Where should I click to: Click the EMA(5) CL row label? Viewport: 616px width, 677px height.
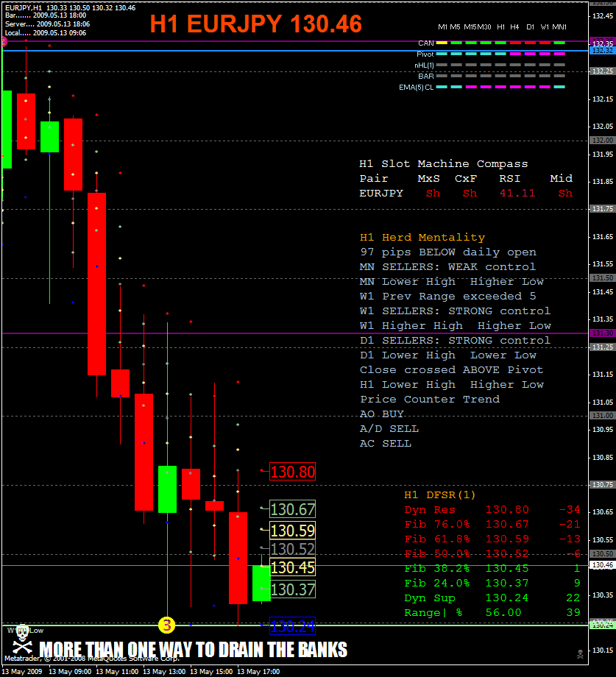coord(416,88)
